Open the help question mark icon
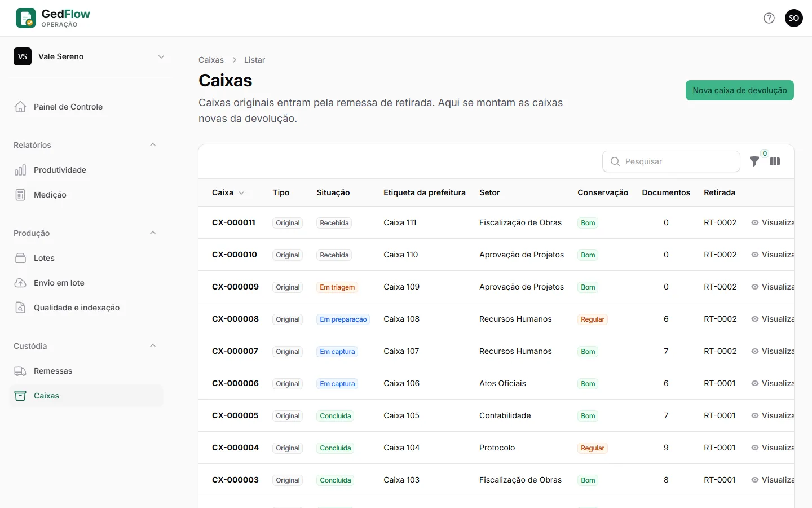Viewport: 812px width, 508px height. [769, 18]
